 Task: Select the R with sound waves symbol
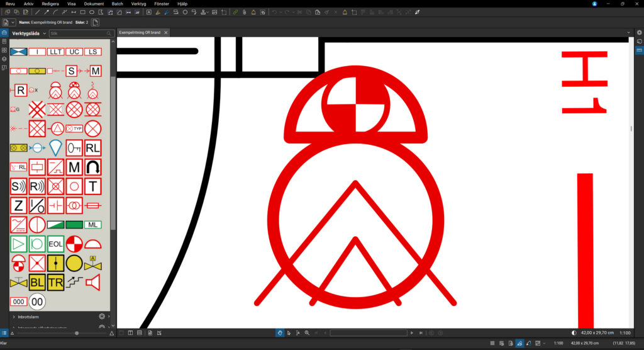(x=37, y=186)
